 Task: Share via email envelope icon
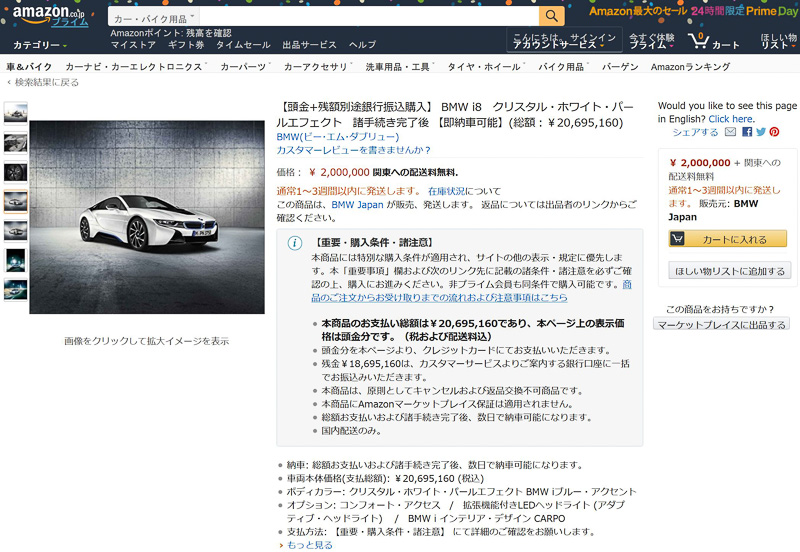pos(731,132)
